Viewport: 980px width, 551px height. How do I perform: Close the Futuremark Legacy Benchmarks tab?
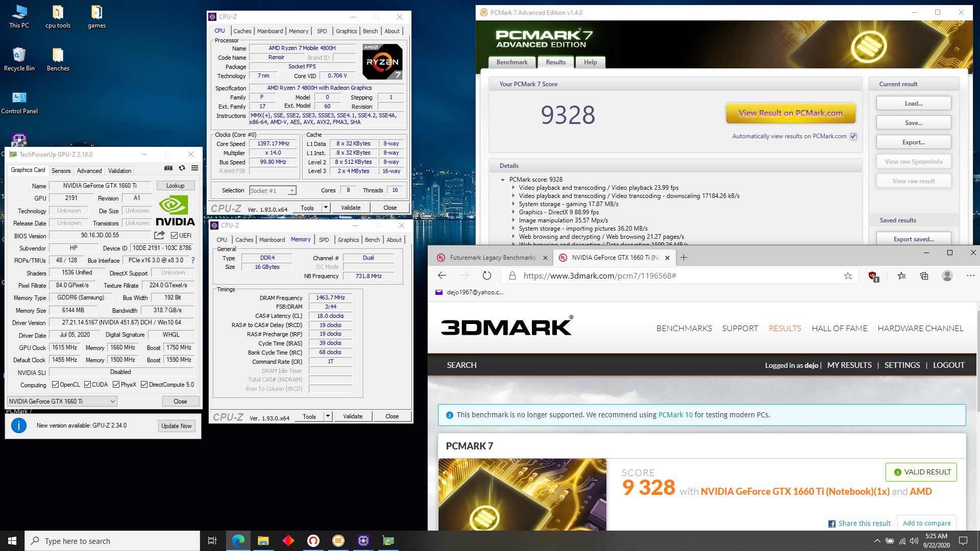(545, 258)
